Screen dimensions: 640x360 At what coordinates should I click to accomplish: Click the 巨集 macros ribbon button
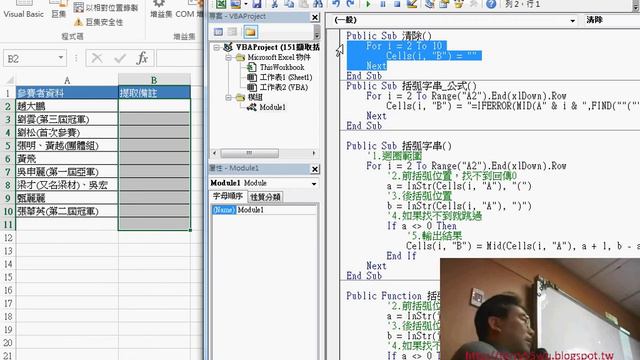pos(59,10)
